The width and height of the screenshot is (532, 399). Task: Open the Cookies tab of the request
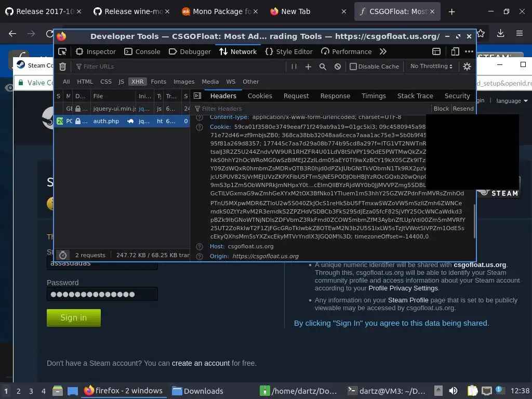point(260,96)
